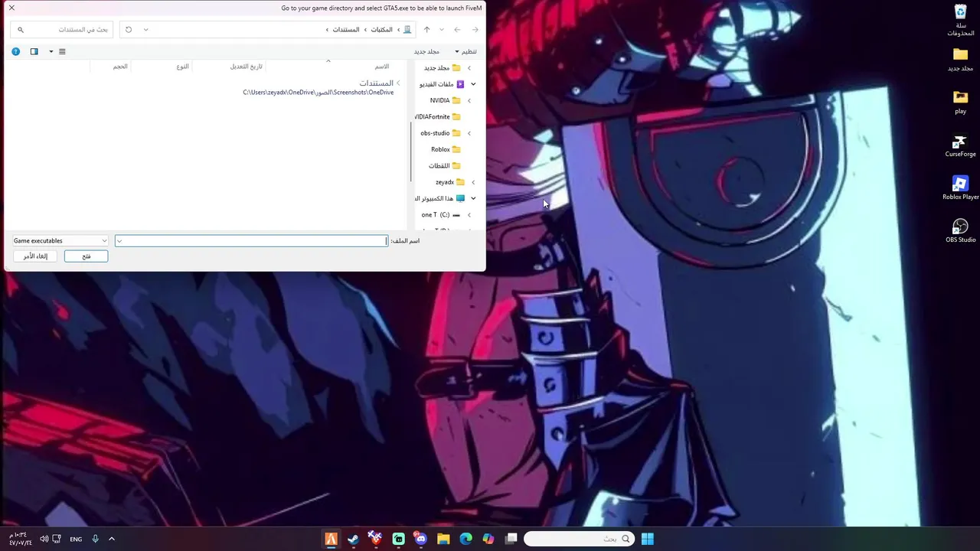Select the Roblox folder in tree

pyautogui.click(x=446, y=149)
